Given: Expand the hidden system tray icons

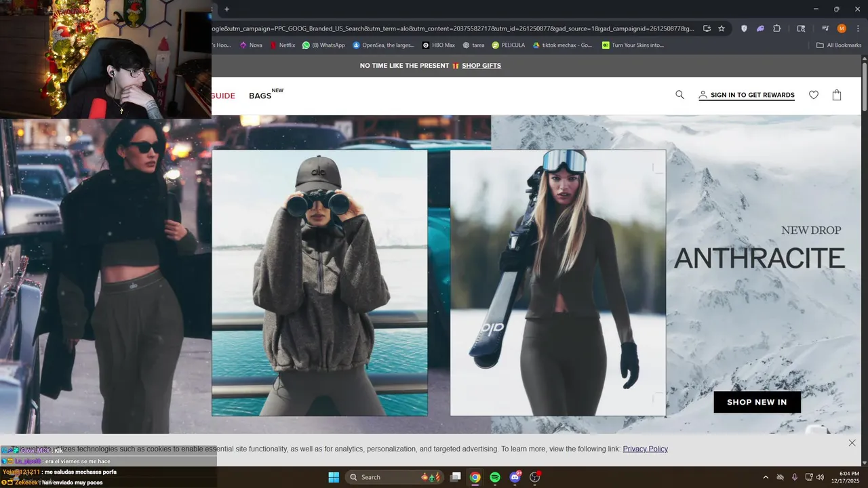Looking at the screenshot, I should [x=766, y=477].
